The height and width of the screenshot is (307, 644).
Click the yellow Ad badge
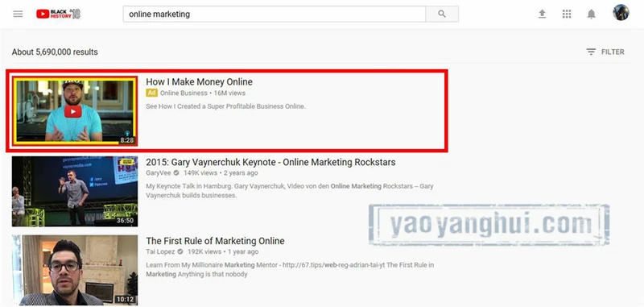click(x=151, y=93)
